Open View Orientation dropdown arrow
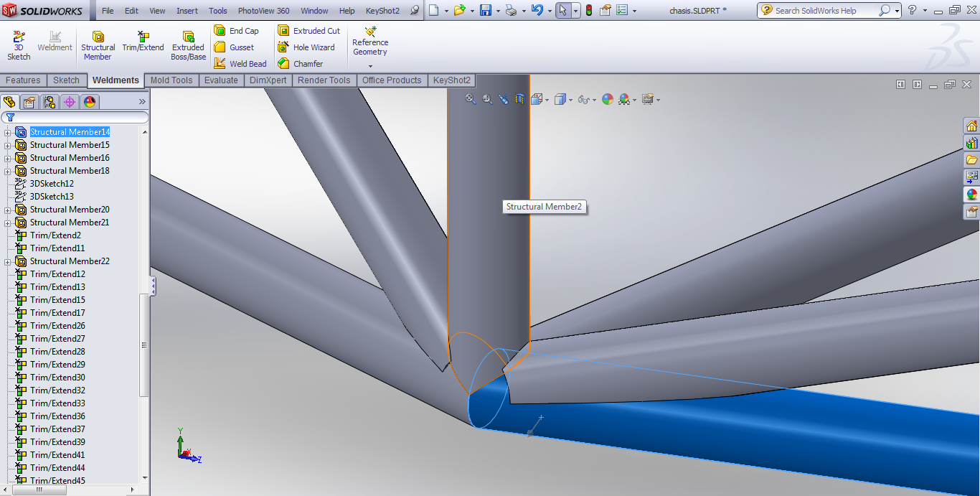Viewport: 980px width, 496px height. [x=547, y=100]
